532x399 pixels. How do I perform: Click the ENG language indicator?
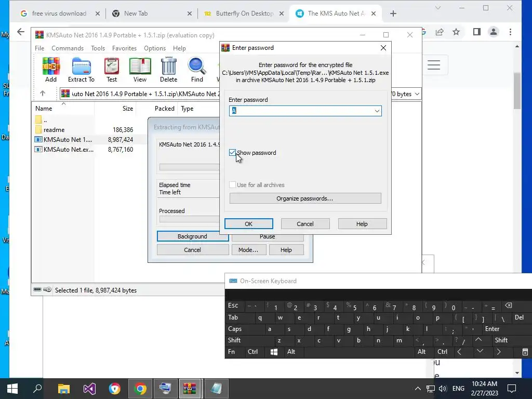click(458, 389)
